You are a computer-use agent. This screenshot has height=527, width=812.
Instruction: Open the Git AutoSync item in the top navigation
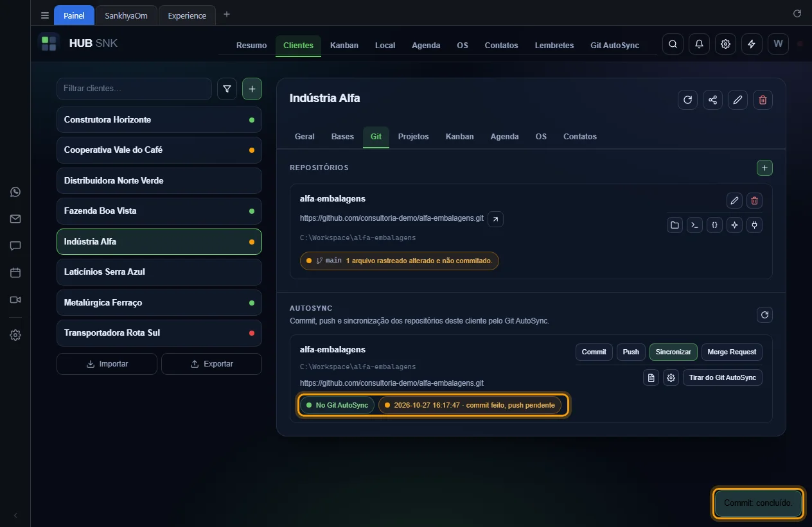pyautogui.click(x=615, y=46)
